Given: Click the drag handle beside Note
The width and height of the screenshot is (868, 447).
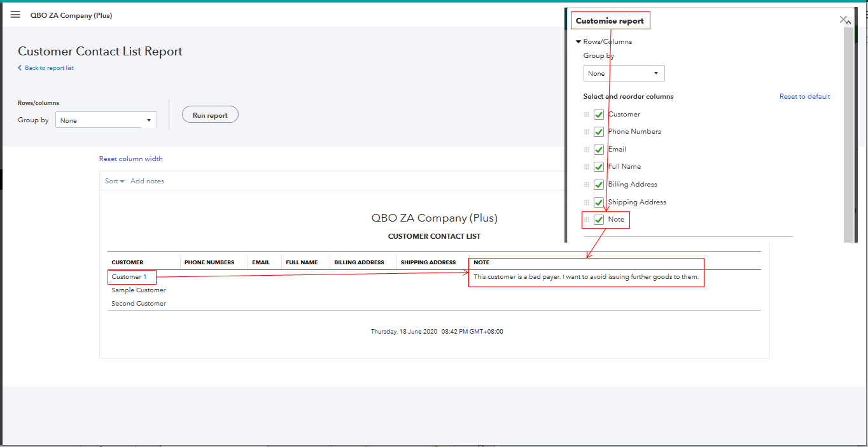Looking at the screenshot, I should click(586, 219).
